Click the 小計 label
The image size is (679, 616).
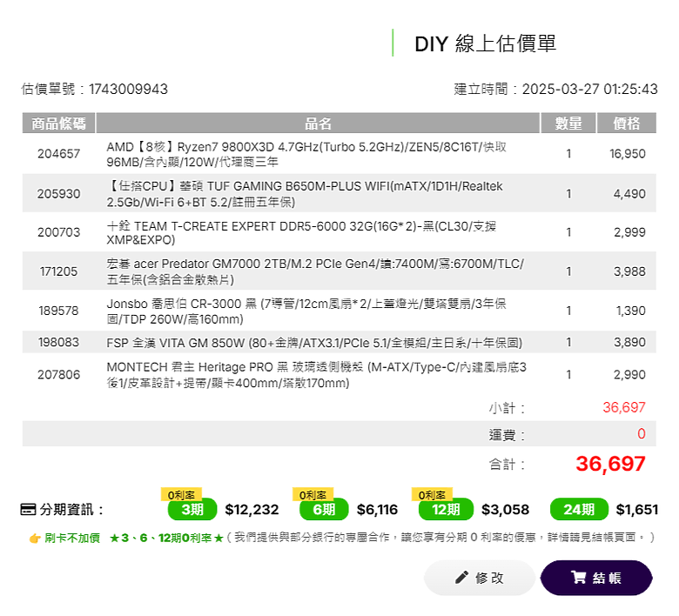pyautogui.click(x=508, y=408)
